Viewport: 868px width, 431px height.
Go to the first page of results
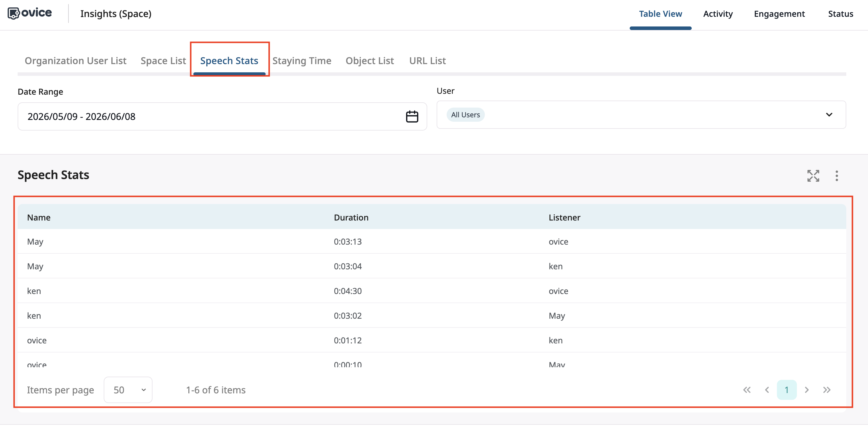click(x=747, y=390)
